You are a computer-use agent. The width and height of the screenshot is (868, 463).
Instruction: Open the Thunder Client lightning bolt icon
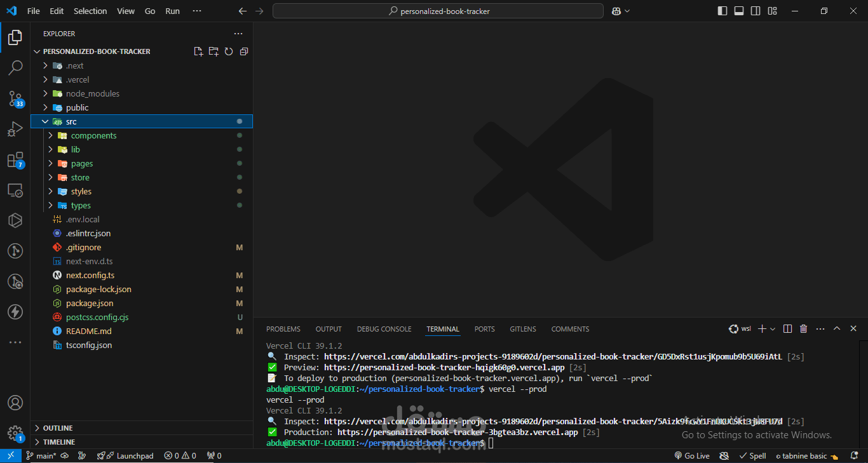tap(15, 312)
